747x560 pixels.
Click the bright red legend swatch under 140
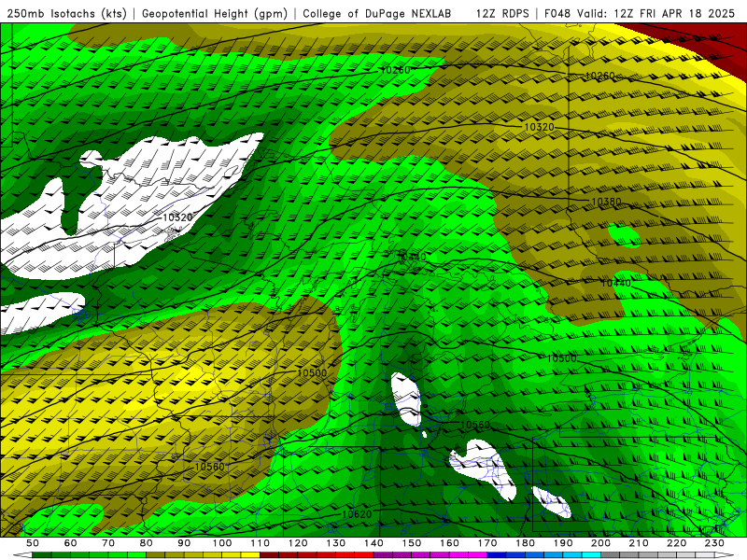(364, 555)
